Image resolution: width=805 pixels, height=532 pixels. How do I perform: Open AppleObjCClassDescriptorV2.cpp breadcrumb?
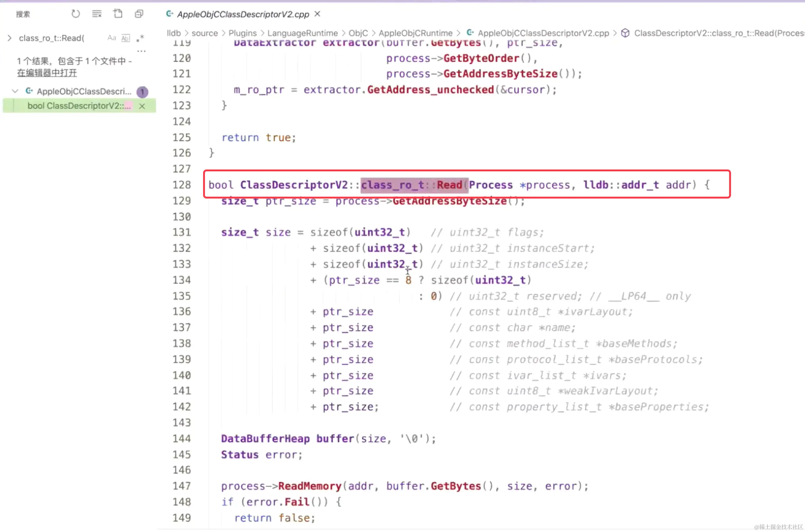pyautogui.click(x=543, y=33)
